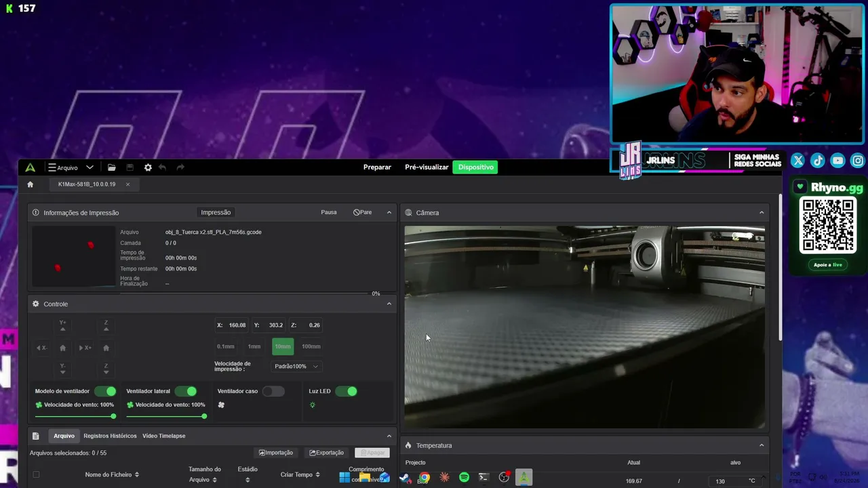Select the Dispositivo tab
The height and width of the screenshot is (488, 868).
tap(475, 167)
